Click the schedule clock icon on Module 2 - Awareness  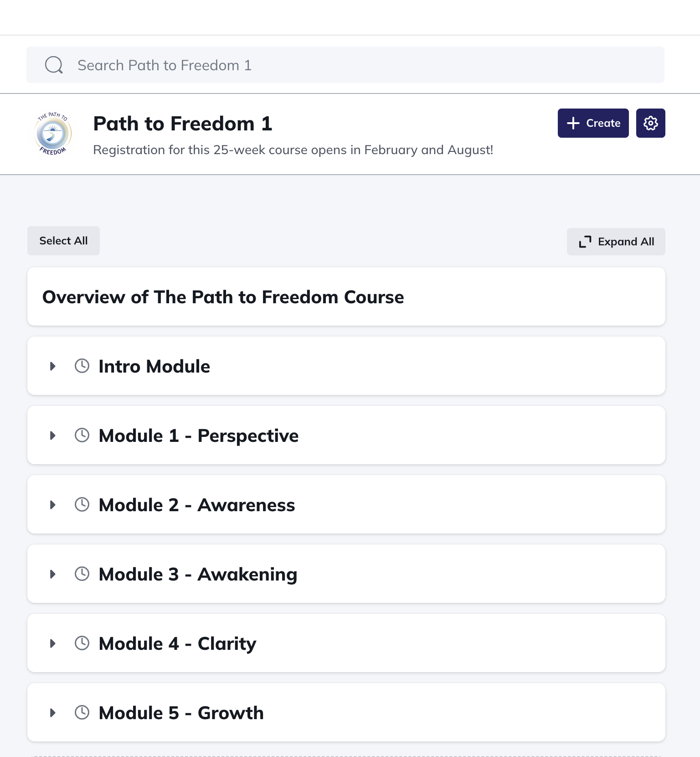pyautogui.click(x=82, y=504)
